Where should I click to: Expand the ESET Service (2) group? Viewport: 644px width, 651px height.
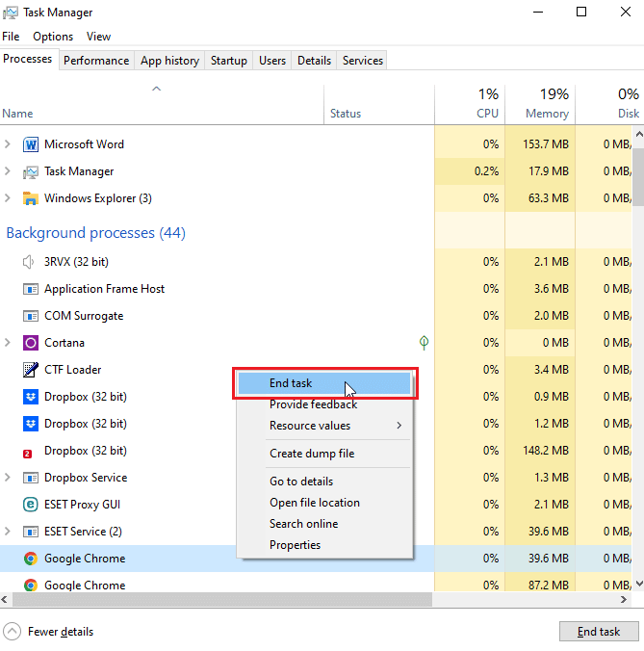tap(7, 531)
